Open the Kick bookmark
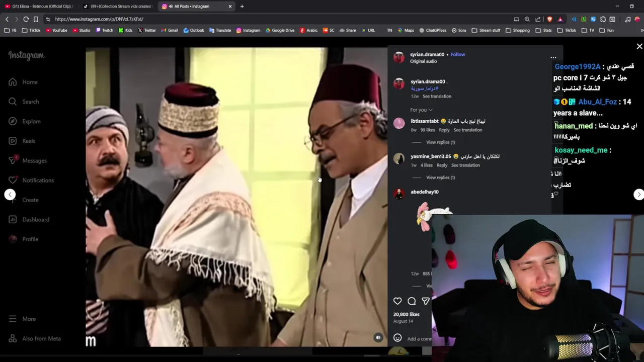This screenshot has height=362, width=644. point(125,30)
